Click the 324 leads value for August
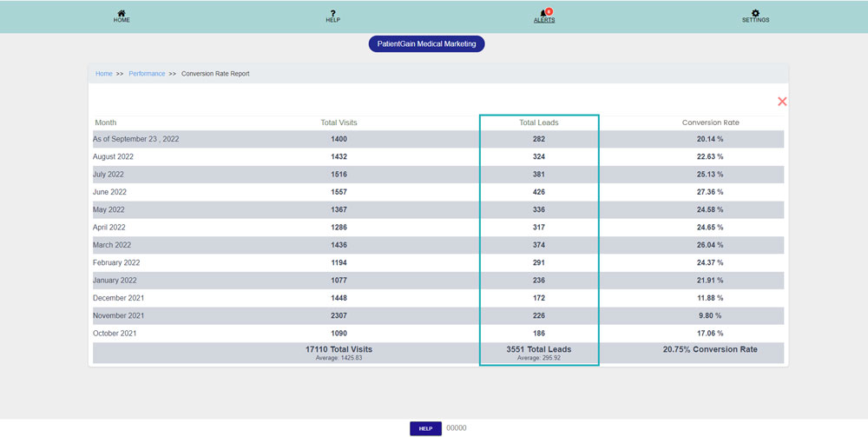The width and height of the screenshot is (868, 437). click(x=539, y=156)
